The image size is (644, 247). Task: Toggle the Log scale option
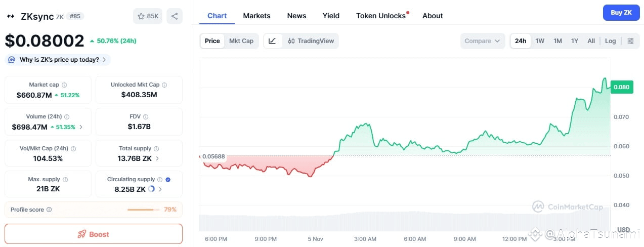click(x=611, y=41)
